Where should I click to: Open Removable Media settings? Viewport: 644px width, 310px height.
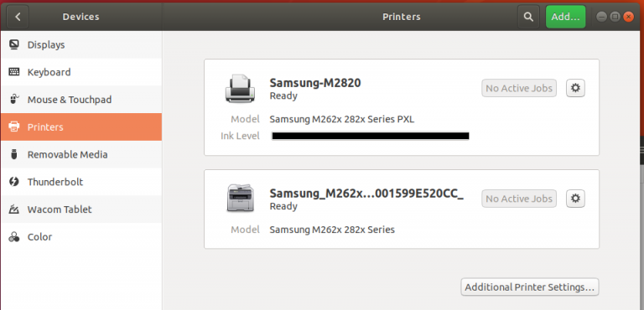click(x=80, y=154)
